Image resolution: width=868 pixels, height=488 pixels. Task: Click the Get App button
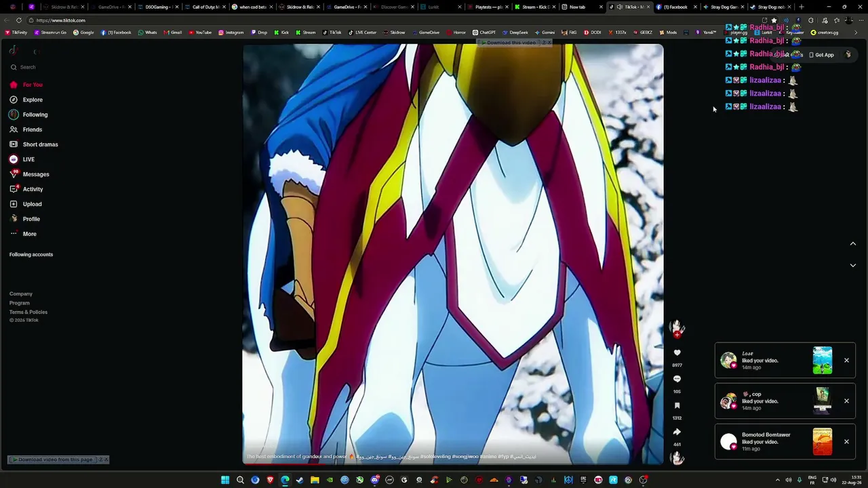coord(821,55)
